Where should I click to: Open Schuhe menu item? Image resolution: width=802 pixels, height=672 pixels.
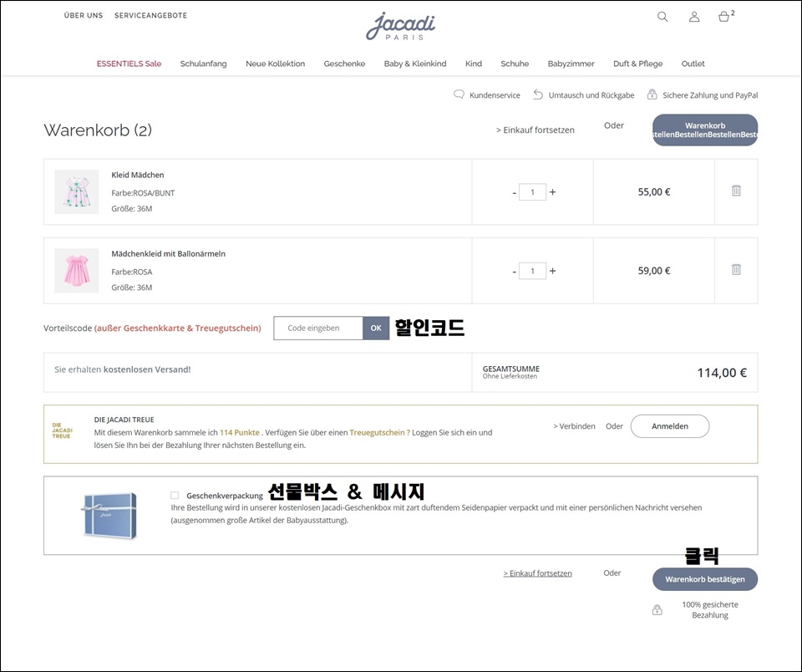(515, 64)
